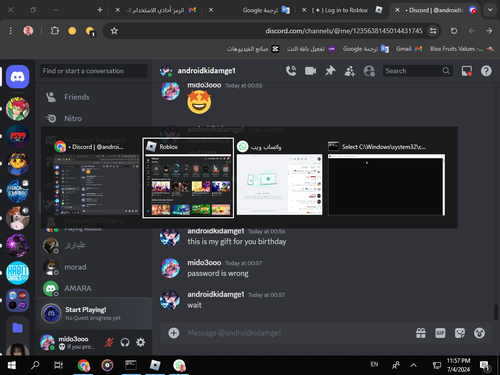Image resolution: width=500 pixels, height=375 pixels.
Task: Open the emoji picker
Action: click(479, 333)
